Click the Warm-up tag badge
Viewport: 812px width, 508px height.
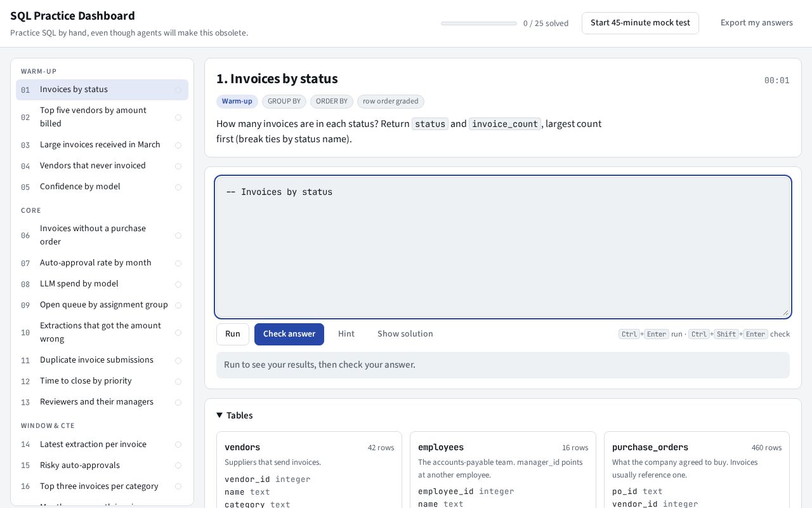pos(237,102)
